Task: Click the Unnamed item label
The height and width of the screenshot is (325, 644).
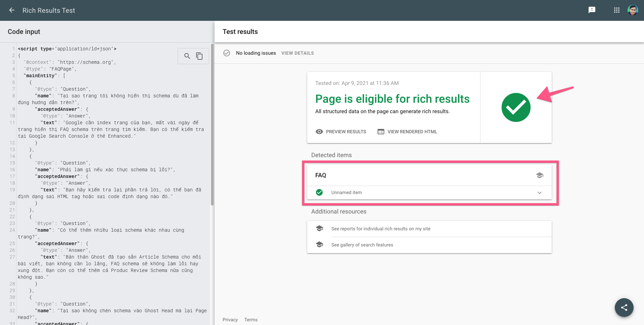Action: (x=347, y=193)
